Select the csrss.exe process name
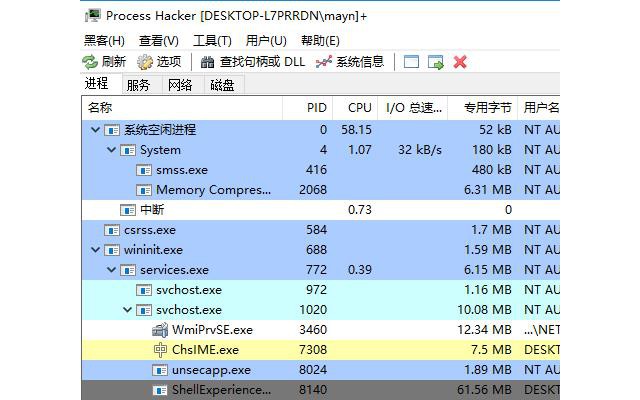The image size is (640, 400). [x=150, y=230]
